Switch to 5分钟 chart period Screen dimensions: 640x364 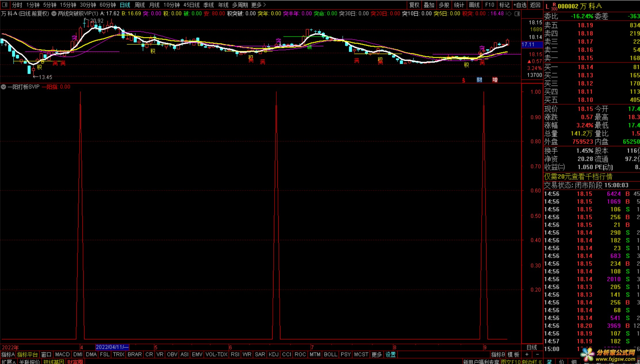coord(49,5)
